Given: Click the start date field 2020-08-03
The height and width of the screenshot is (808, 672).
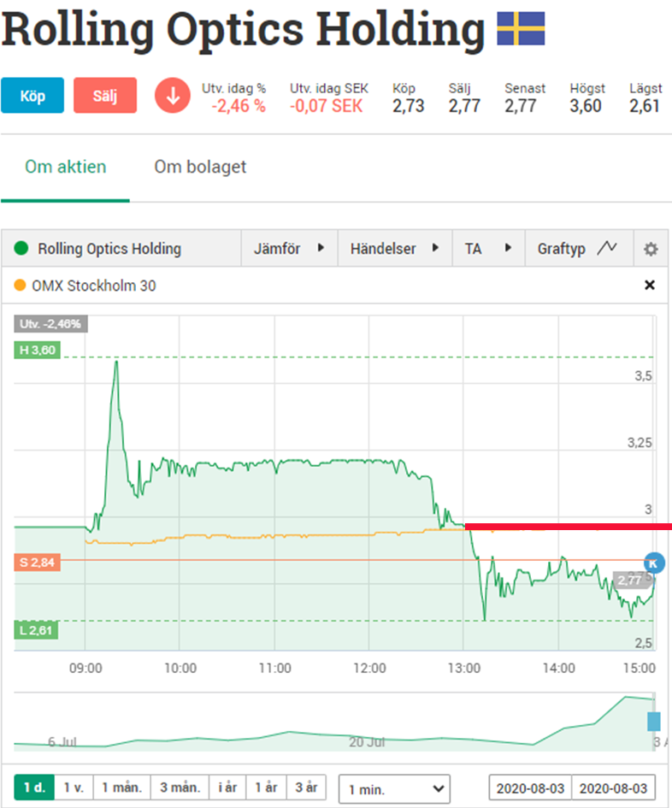Looking at the screenshot, I should (530, 788).
